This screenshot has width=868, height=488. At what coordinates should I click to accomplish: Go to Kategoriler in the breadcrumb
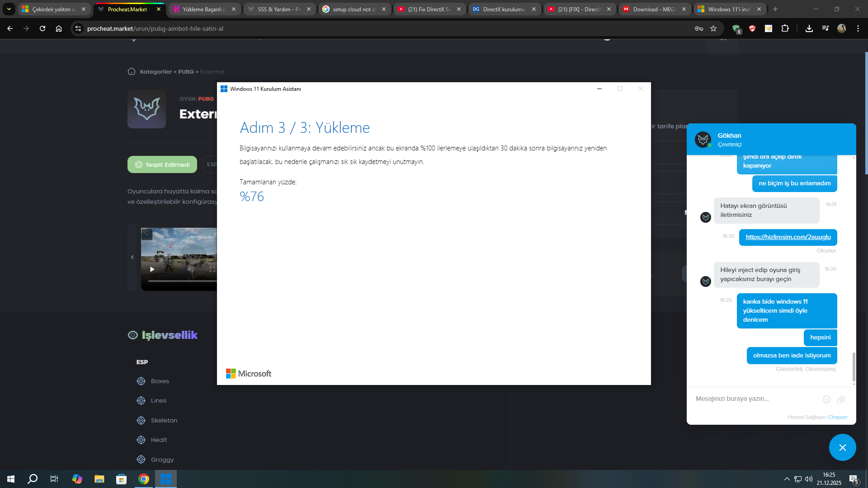tap(156, 72)
